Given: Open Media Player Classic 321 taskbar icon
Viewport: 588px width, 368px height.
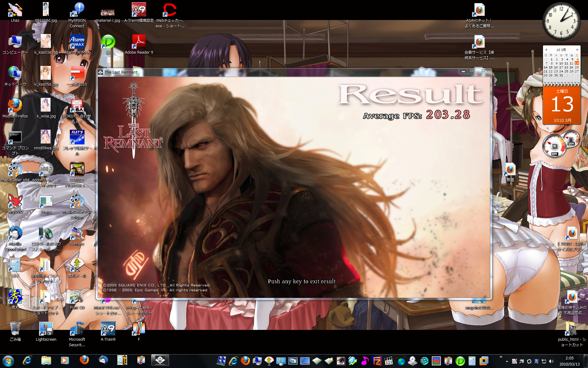Looking at the screenshot, I should [389, 361].
